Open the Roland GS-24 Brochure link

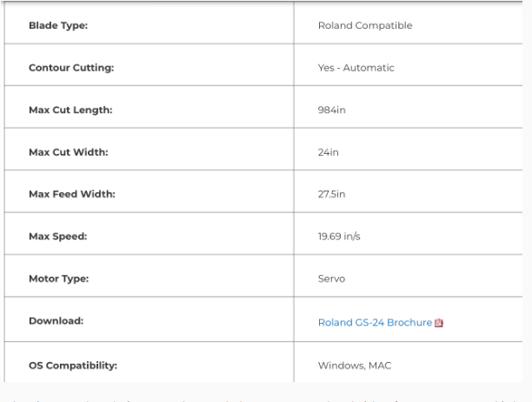coord(375,322)
